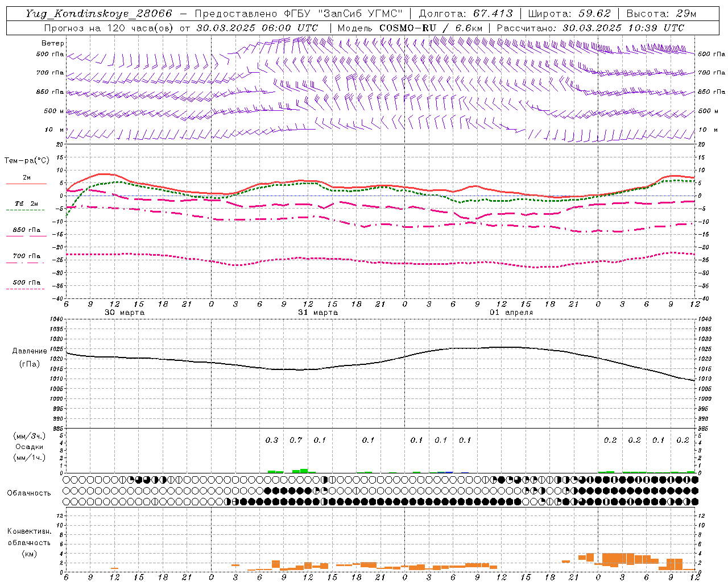Click the 2м temperature legend entry
Image resolution: width=728 pixels, height=582 pixels.
(27, 178)
